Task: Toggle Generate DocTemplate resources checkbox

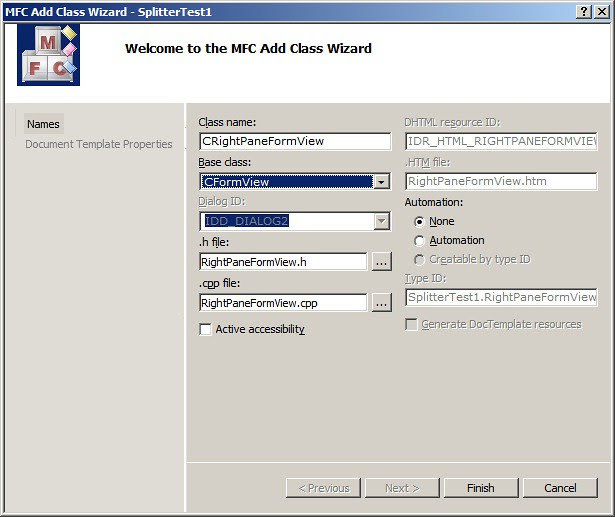Action: click(411, 324)
